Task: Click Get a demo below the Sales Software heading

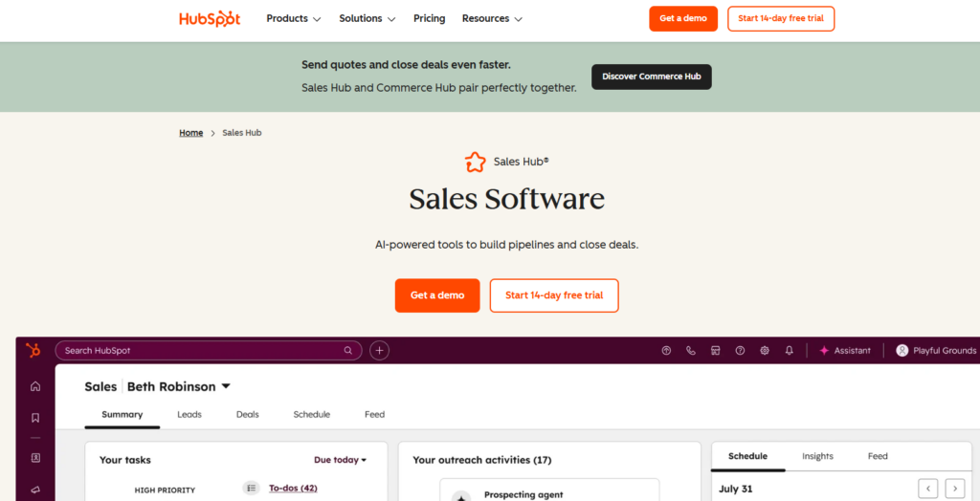Action: click(437, 295)
